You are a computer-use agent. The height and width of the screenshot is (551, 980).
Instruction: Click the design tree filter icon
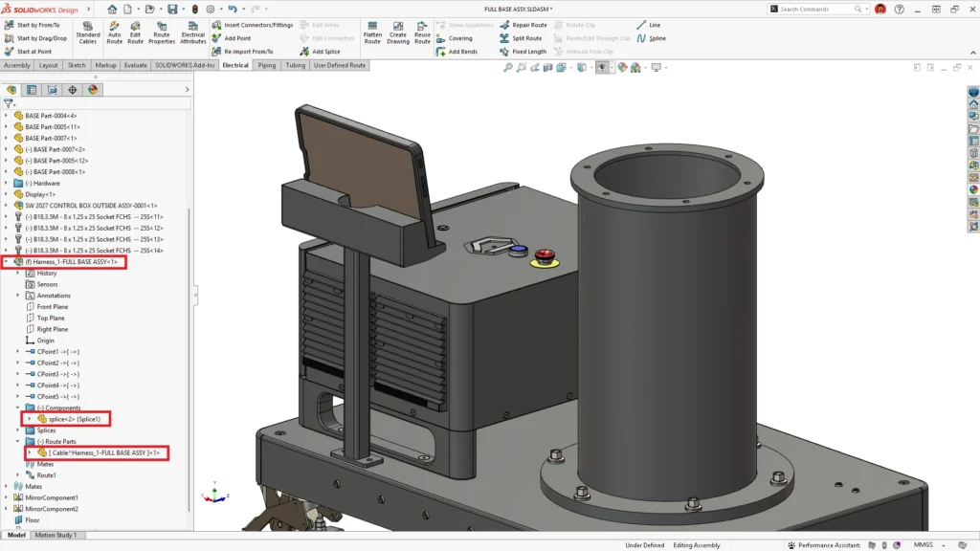click(8, 103)
